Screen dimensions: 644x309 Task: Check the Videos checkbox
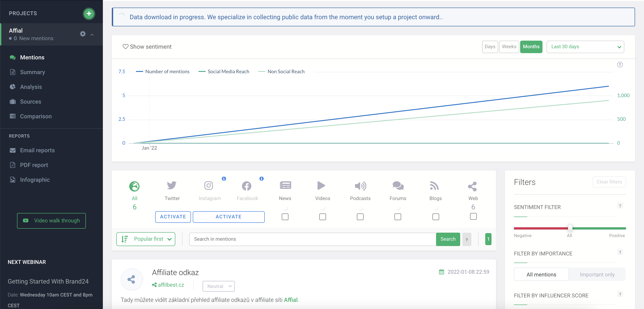click(322, 217)
